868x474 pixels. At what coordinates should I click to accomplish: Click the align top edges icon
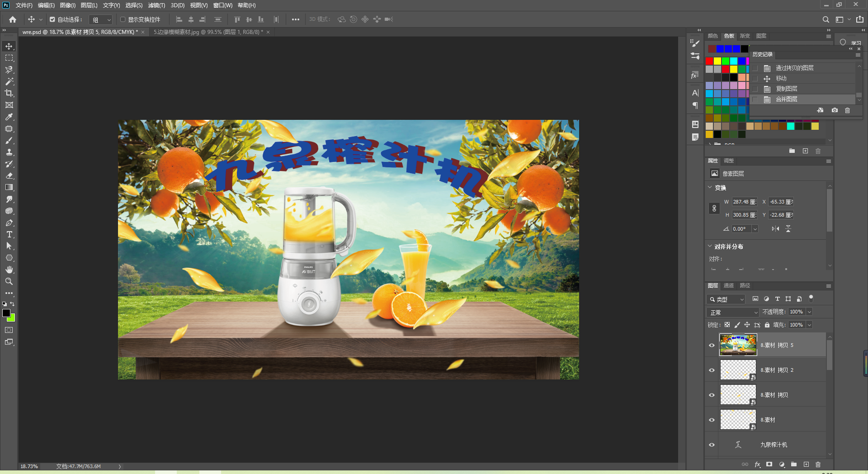[237, 19]
